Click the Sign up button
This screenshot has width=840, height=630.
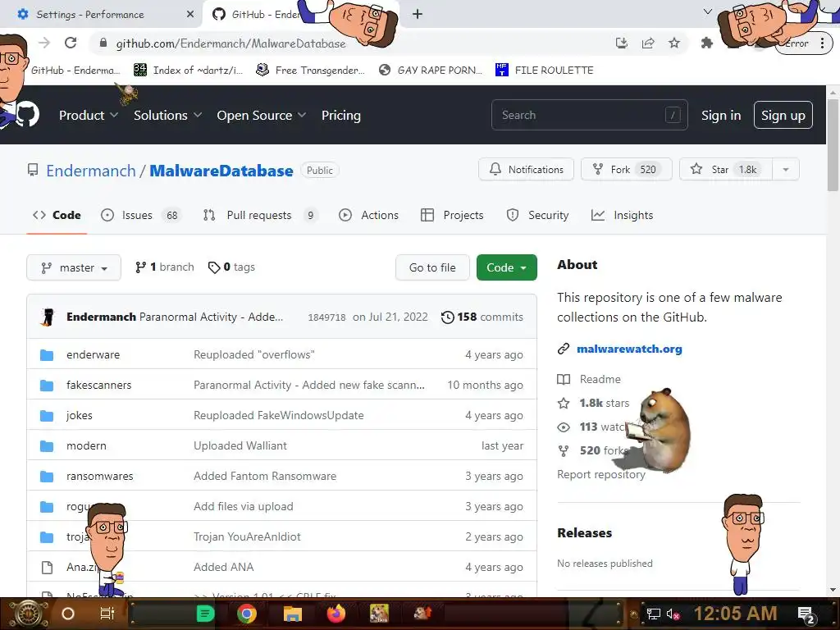click(783, 115)
